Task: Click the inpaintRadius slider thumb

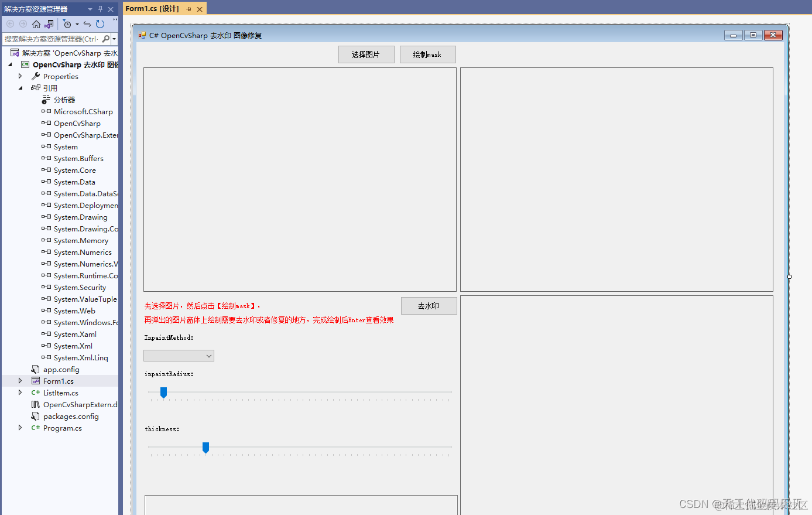Action: point(164,393)
